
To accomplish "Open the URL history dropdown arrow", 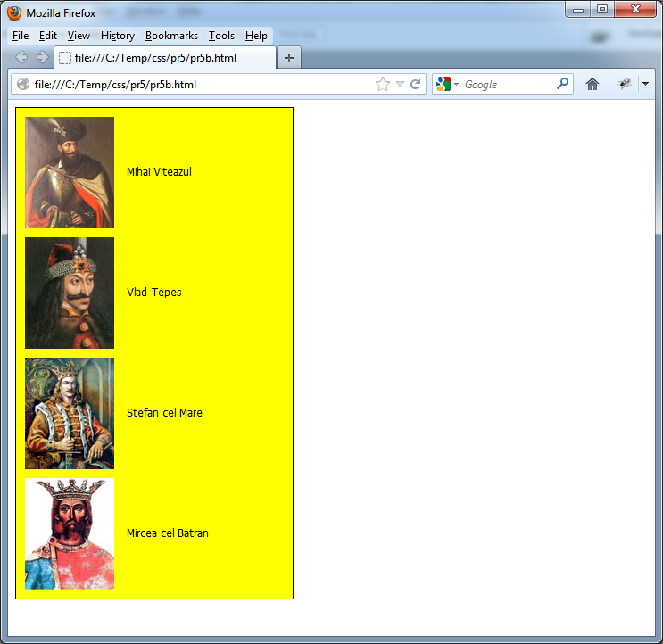I will point(400,84).
